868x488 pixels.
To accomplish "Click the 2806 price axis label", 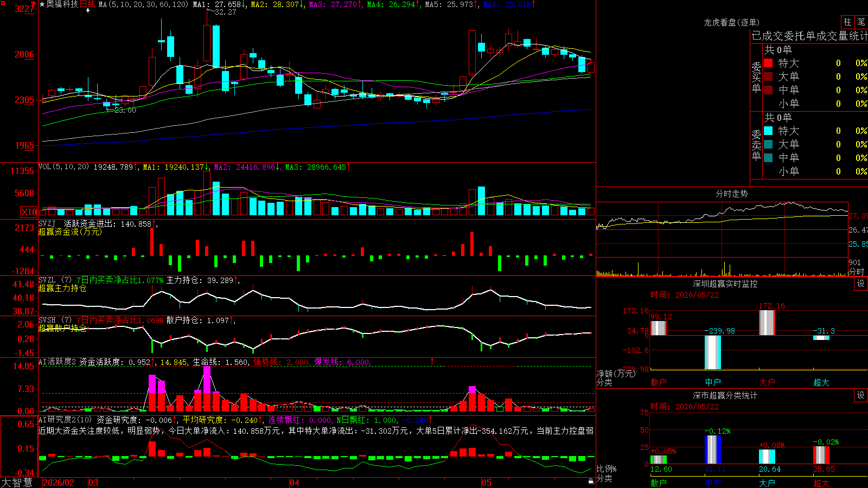I will [x=24, y=54].
